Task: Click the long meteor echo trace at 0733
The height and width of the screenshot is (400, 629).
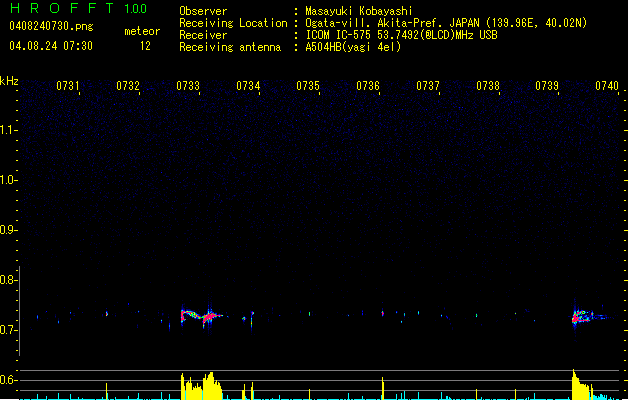Action: click(201, 316)
